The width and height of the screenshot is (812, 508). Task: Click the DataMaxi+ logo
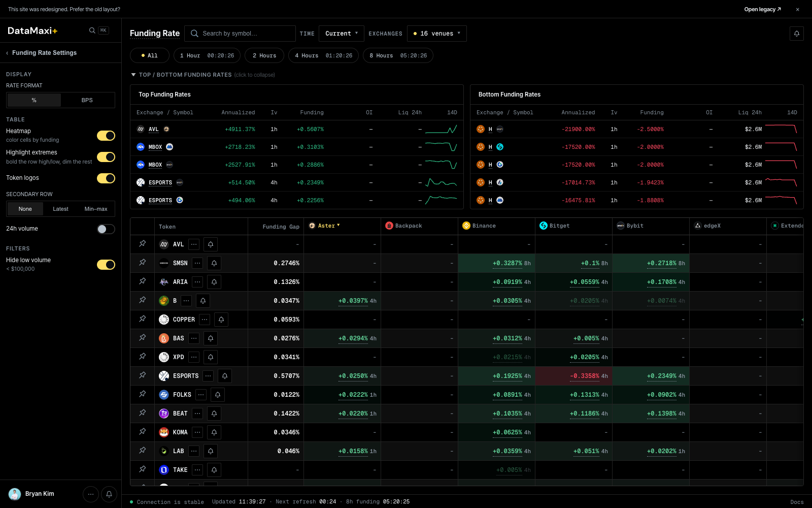pyautogui.click(x=32, y=30)
